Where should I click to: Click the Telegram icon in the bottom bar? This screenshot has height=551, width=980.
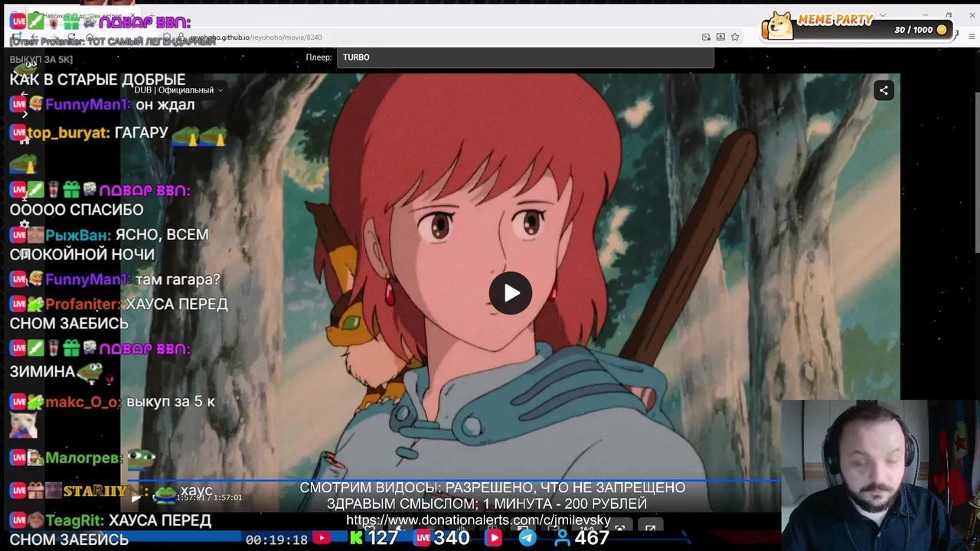coord(528,538)
